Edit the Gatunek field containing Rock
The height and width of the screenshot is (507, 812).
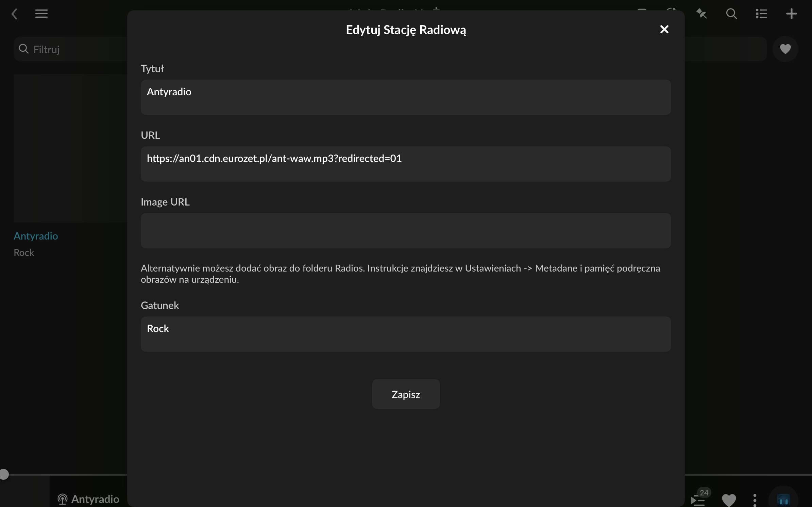click(406, 334)
